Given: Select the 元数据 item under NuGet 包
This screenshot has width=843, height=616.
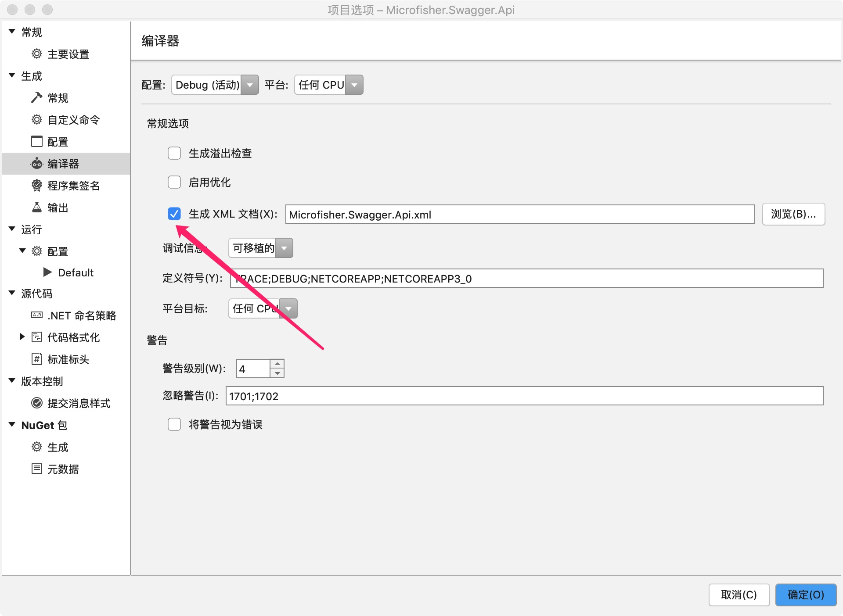Looking at the screenshot, I should pos(63,469).
